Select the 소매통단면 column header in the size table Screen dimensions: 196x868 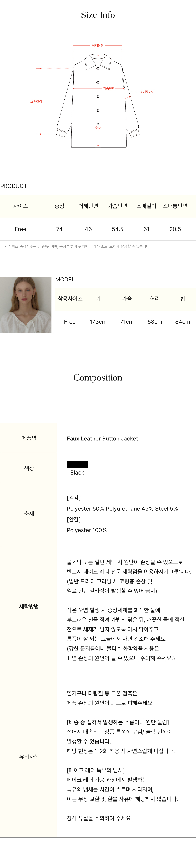[175, 206]
